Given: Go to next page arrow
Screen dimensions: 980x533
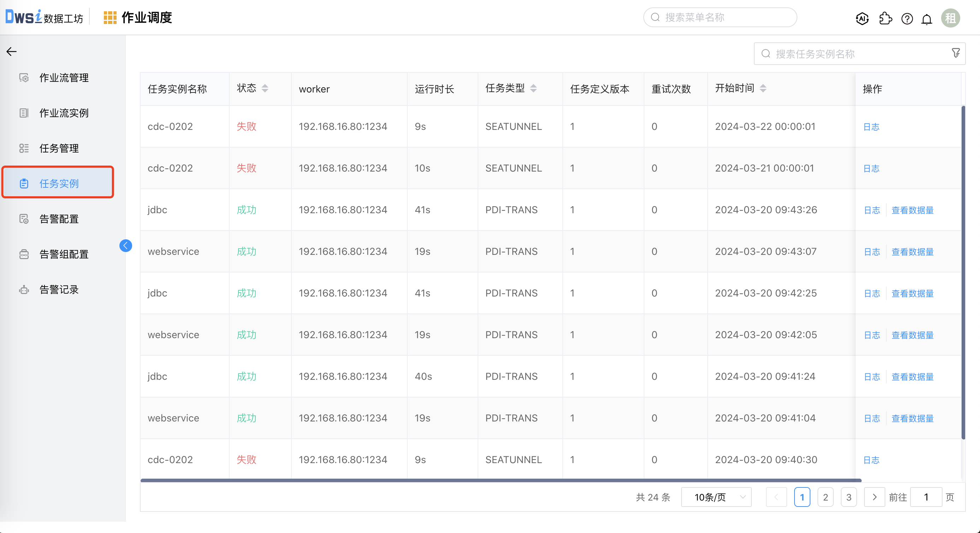Looking at the screenshot, I should (x=874, y=497).
